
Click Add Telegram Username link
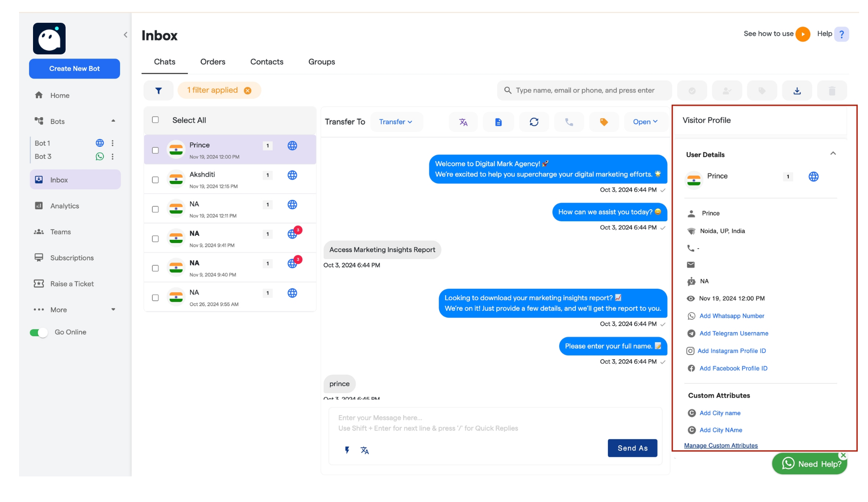[734, 334]
